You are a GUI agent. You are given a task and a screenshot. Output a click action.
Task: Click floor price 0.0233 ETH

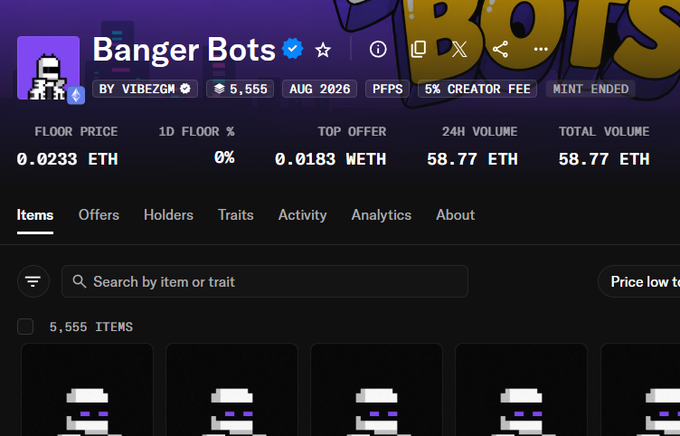point(67,159)
